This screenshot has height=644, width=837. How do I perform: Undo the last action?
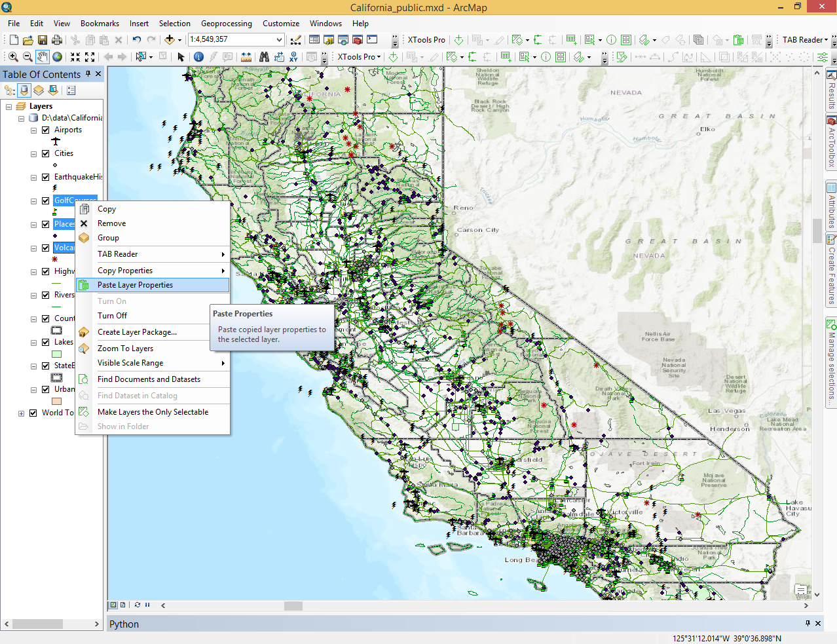point(137,40)
